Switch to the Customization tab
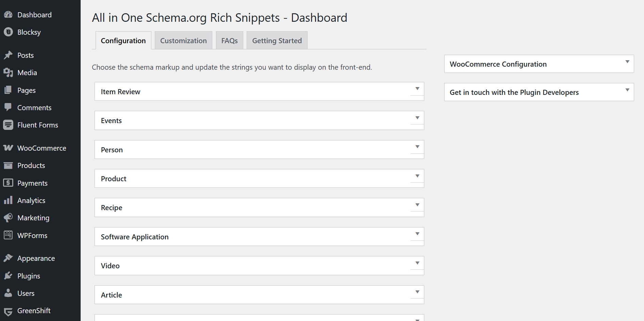Image resolution: width=644 pixels, height=321 pixels. click(183, 40)
